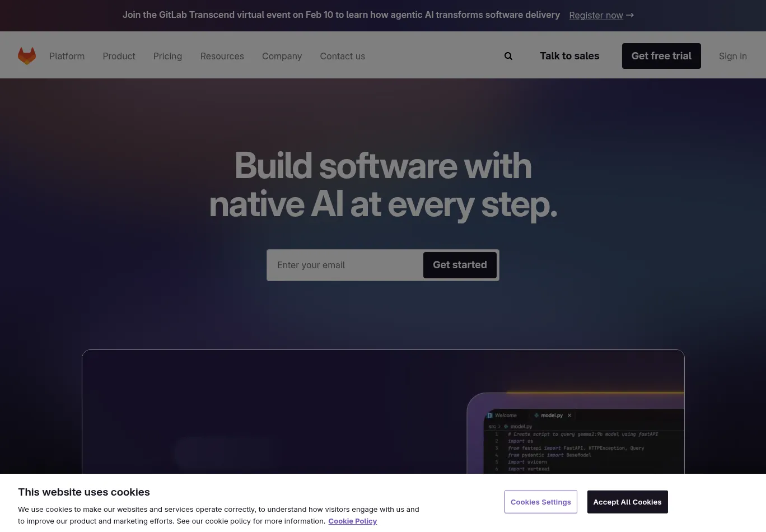This screenshot has width=766, height=532.
Task: Click the hero headline about native AI
Action: point(382,185)
